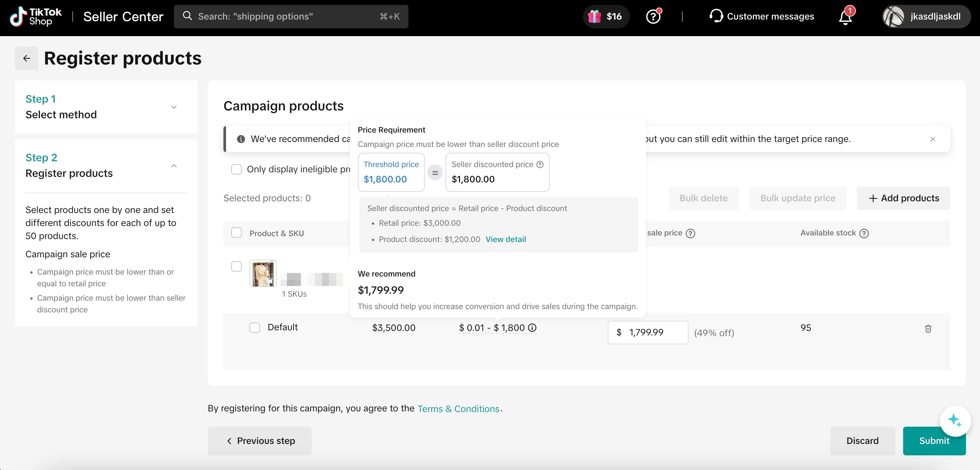Open Terms & Conditions link
Viewport: 980px width, 470px height.
coord(458,409)
